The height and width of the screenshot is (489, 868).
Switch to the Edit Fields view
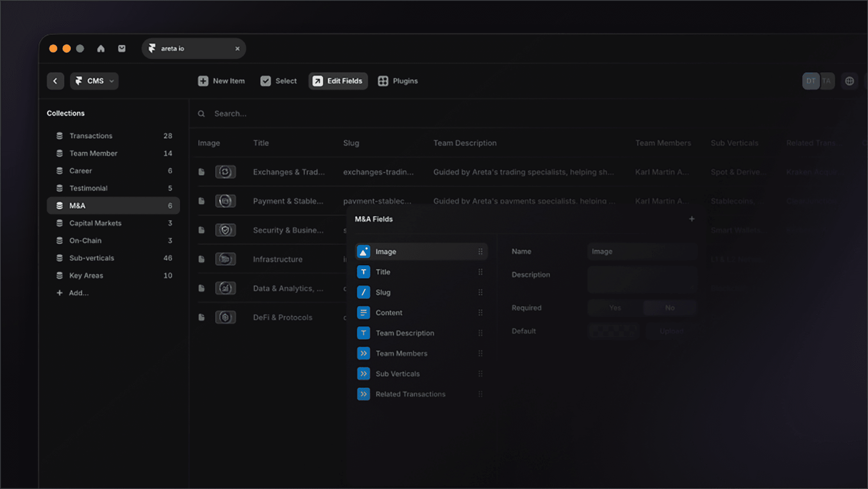point(338,81)
